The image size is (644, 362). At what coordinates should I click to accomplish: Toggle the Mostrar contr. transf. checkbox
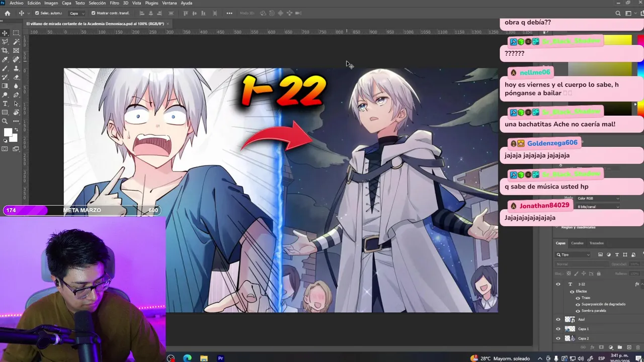[x=93, y=13]
